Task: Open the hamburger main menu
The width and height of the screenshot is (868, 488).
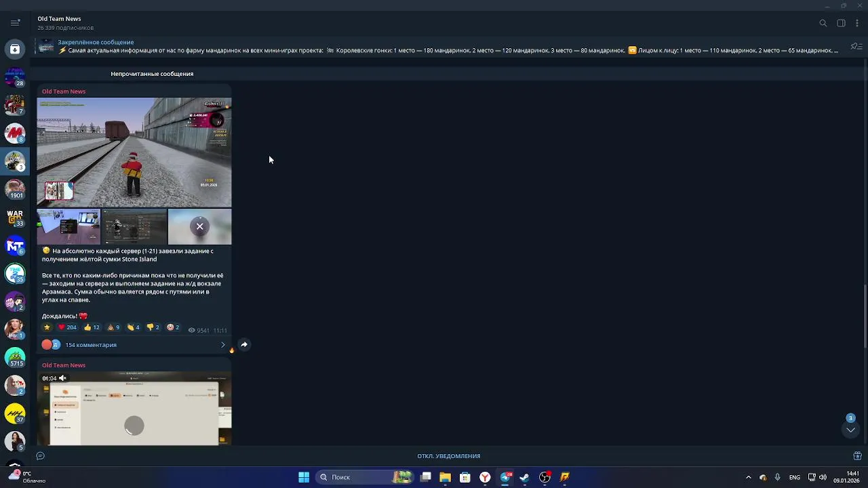Action: tap(15, 23)
